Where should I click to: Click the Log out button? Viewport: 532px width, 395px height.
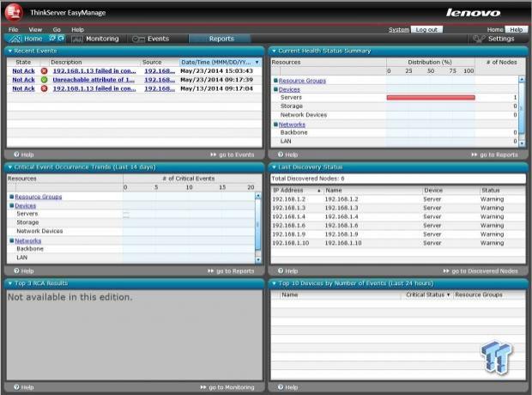[426, 29]
